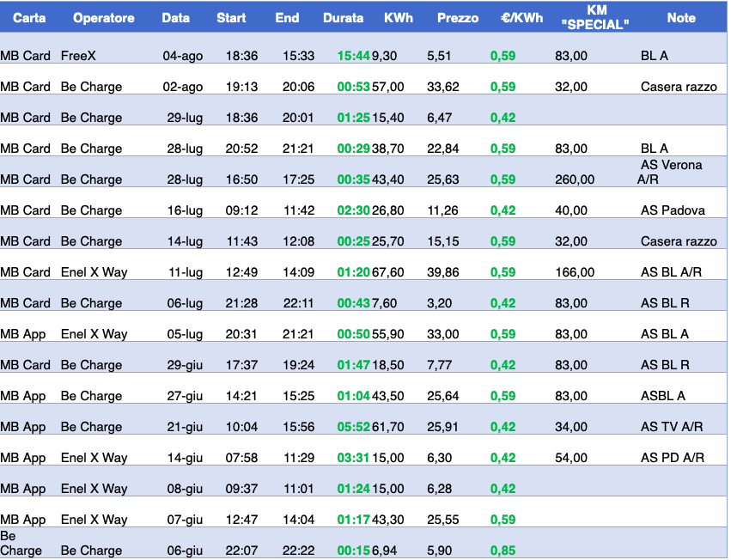Select the Operatore column header

coord(103,18)
